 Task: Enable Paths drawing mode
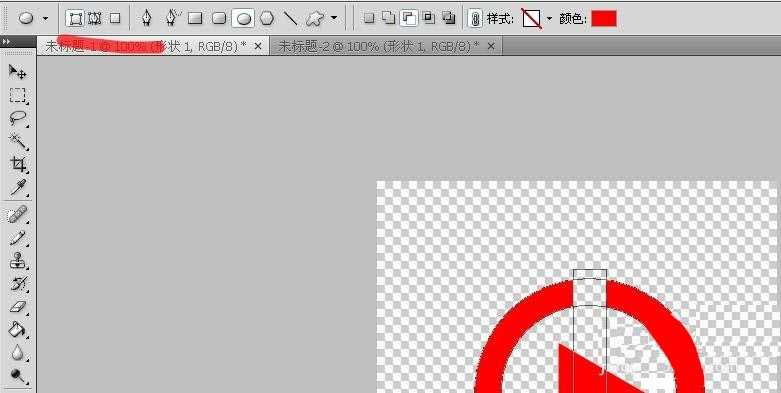click(x=95, y=19)
